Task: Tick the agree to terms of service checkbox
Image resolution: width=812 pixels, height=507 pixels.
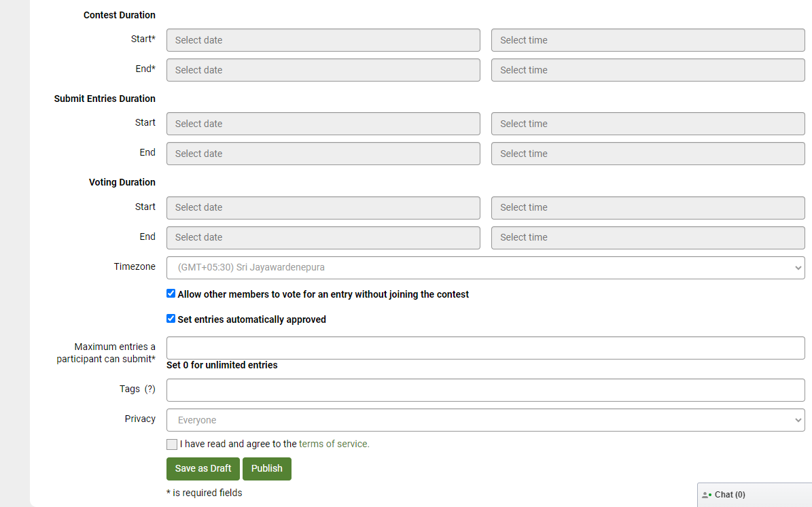Action: (172, 444)
